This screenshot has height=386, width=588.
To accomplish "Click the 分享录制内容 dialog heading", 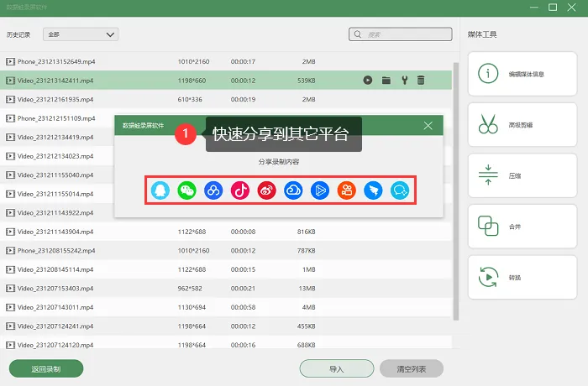I will [279, 162].
